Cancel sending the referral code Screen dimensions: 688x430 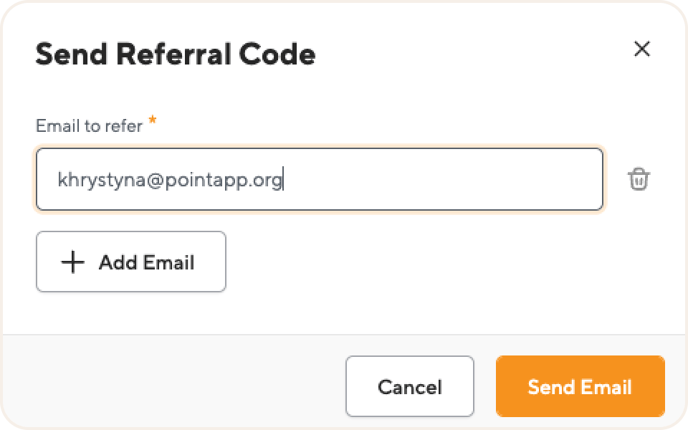409,386
